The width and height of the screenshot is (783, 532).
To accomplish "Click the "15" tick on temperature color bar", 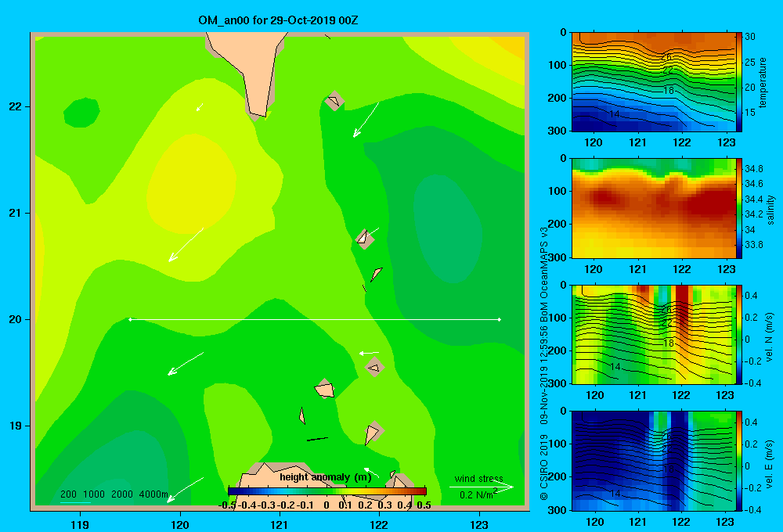I will pos(750,113).
